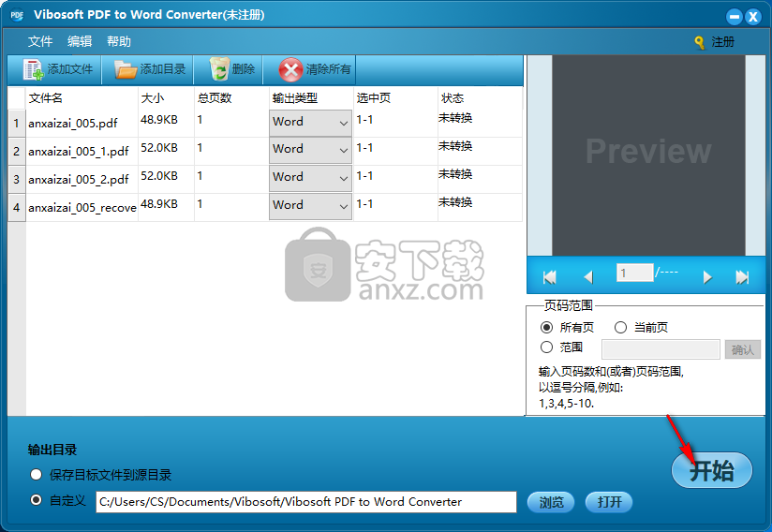Screen dimensions: 772x532
Task: Click the Delete (删除) recycle bin icon
Action: pos(219,69)
